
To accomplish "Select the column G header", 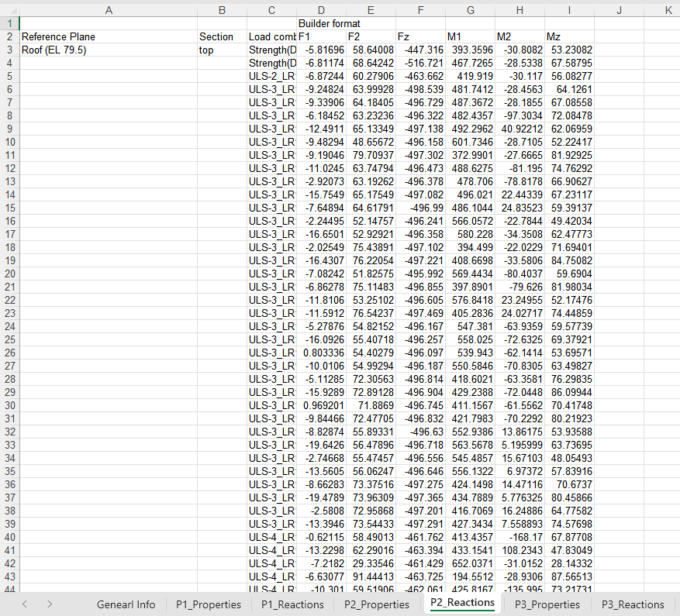I will (x=471, y=9).
